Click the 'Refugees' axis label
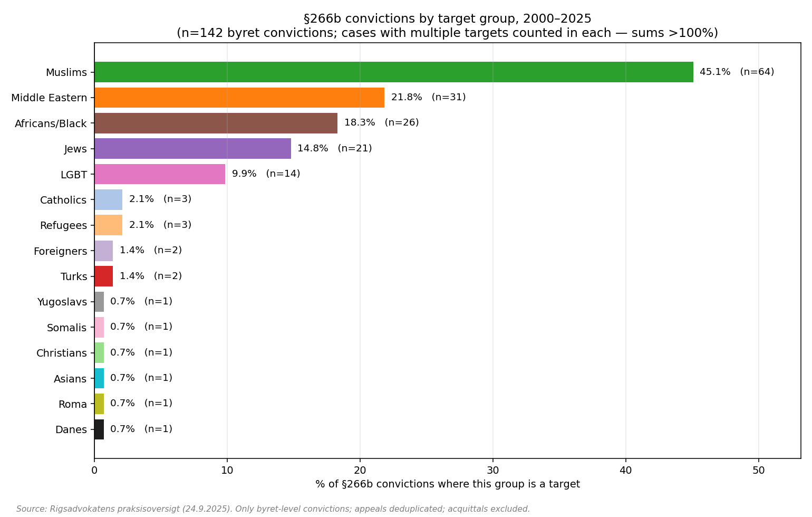Screen dimensions: 812x517 (x=63, y=226)
